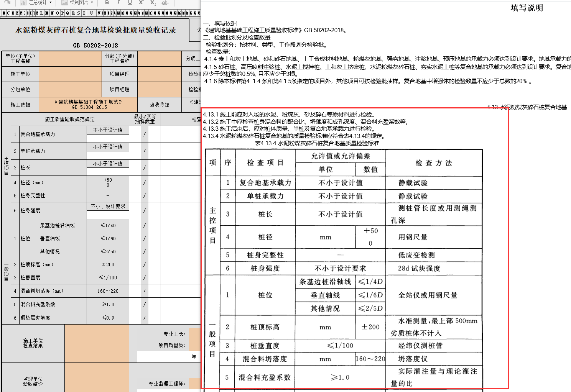Select column header C
Image resolution: width=571 pixels, height=392 pixels.
click(8, 13)
